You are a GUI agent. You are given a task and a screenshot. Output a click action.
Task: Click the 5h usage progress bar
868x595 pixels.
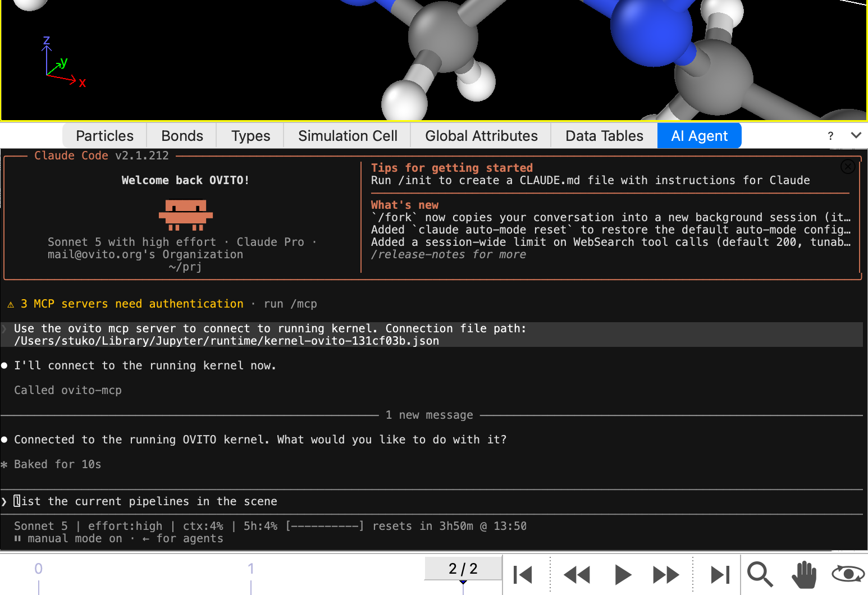(x=325, y=526)
